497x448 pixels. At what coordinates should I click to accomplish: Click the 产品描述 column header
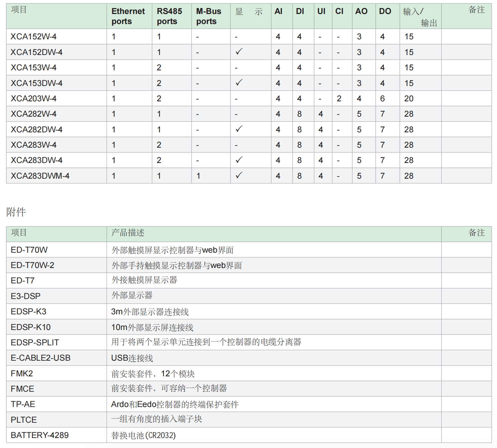pyautogui.click(x=128, y=233)
